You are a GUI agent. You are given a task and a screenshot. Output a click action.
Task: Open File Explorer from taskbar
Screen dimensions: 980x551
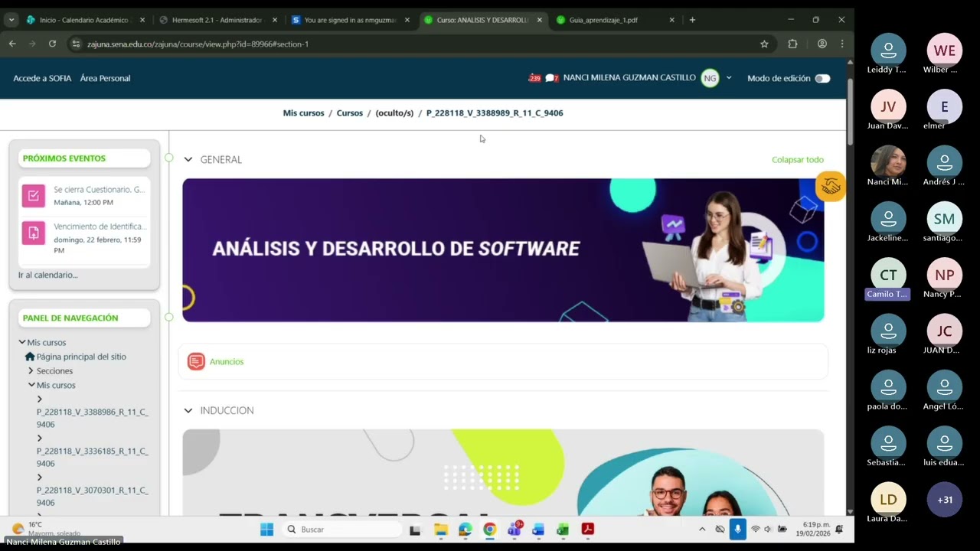[x=441, y=529]
